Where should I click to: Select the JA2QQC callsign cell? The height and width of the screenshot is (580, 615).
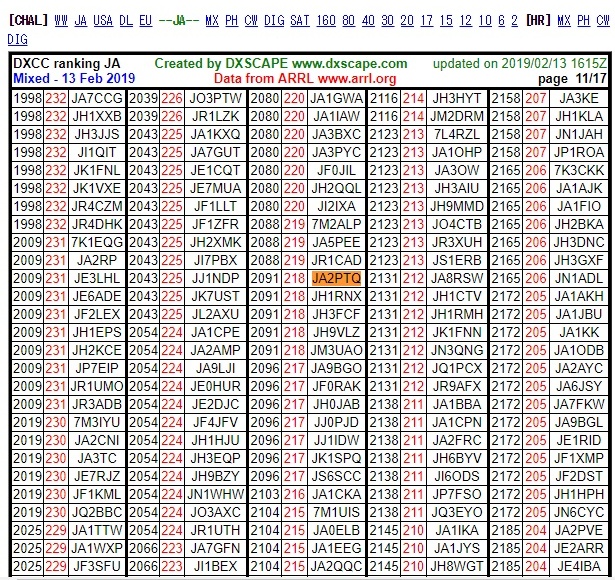tap(336, 566)
